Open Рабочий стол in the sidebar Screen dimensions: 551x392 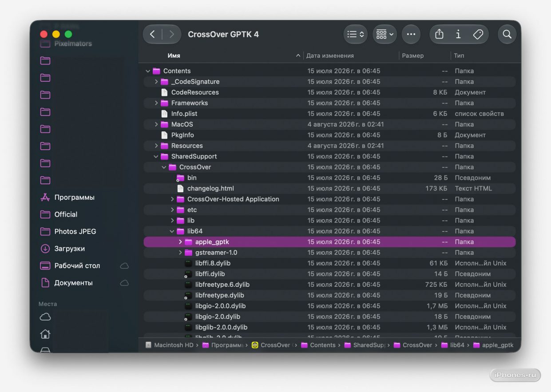tap(77, 265)
